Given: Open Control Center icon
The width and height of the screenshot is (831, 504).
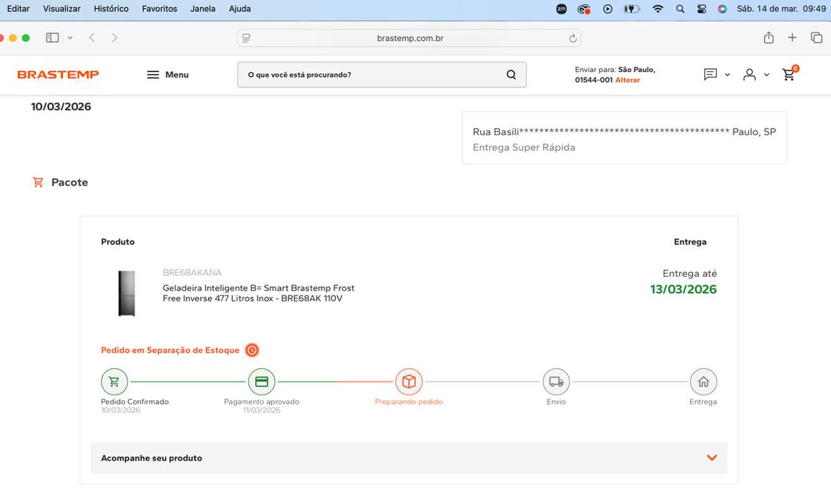Looking at the screenshot, I should pyautogui.click(x=702, y=9).
